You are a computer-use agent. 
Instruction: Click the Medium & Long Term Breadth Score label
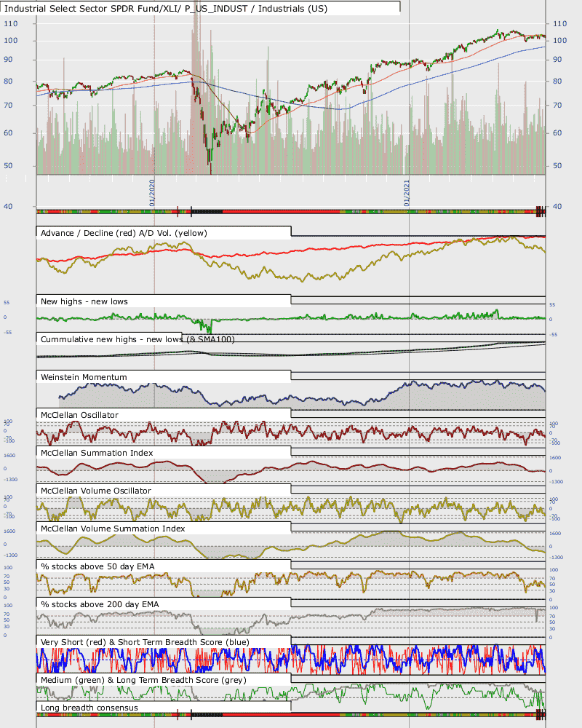coord(143,680)
